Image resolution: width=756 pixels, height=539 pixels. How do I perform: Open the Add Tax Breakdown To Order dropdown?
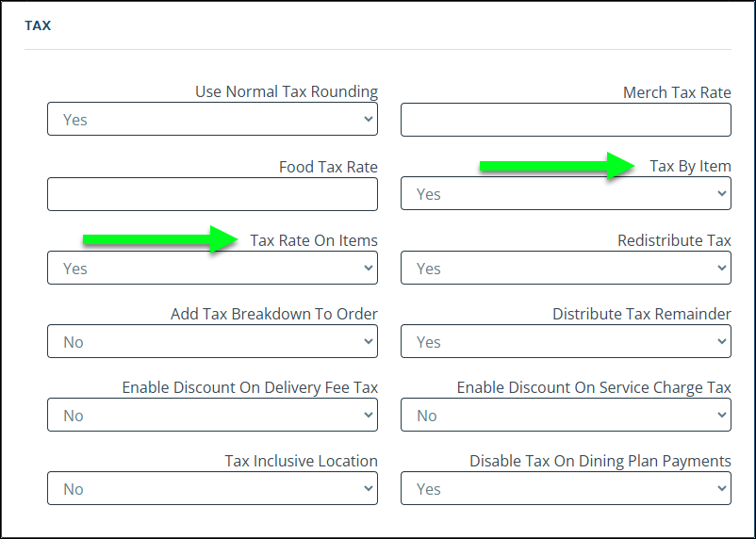coord(212,341)
